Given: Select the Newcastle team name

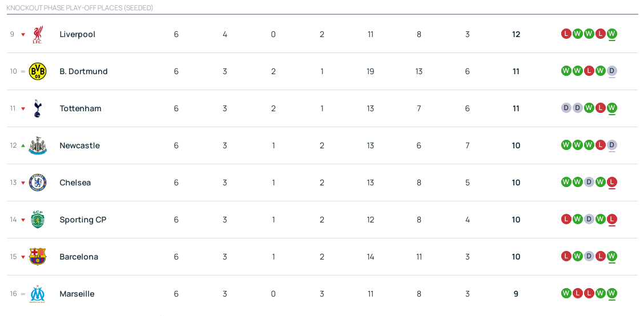Looking at the screenshot, I should tap(79, 145).
